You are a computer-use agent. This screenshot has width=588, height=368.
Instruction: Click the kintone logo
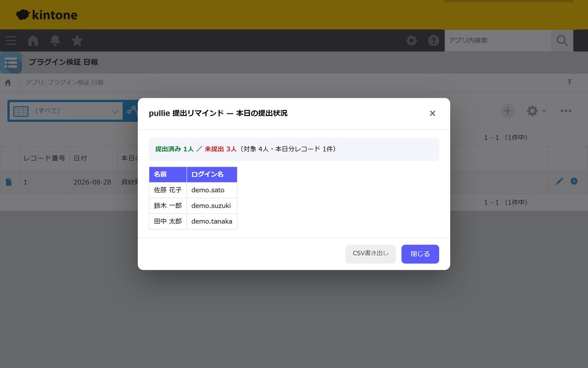tap(47, 14)
